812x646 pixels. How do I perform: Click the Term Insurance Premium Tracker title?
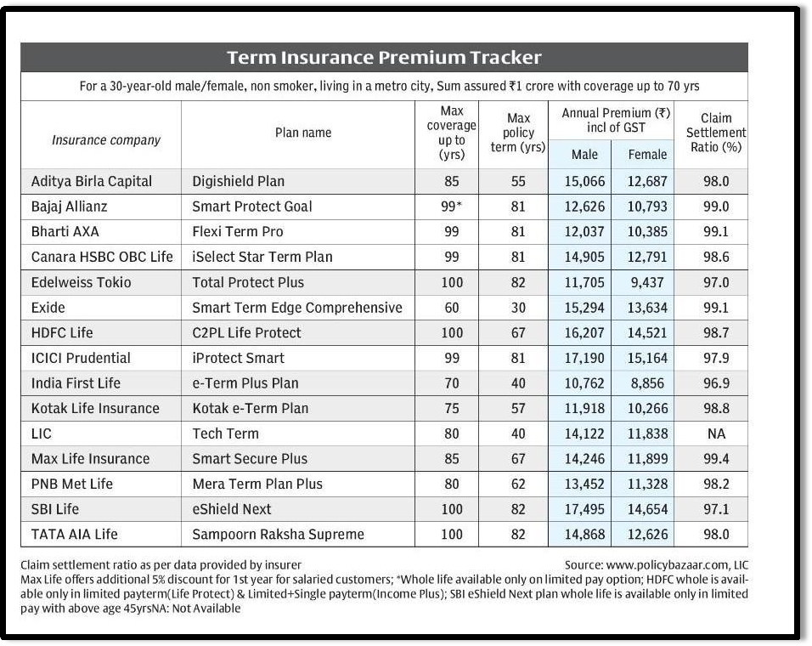pyautogui.click(x=384, y=58)
